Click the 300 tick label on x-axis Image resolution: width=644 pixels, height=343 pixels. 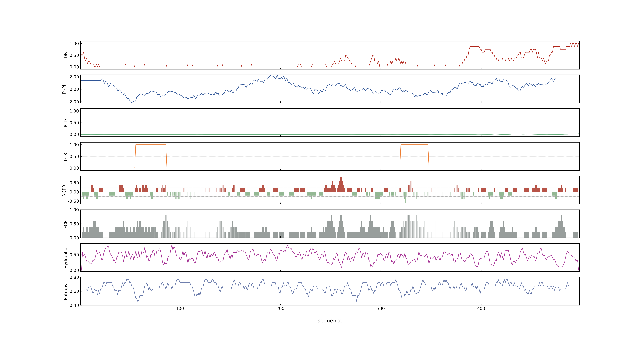[381, 309]
